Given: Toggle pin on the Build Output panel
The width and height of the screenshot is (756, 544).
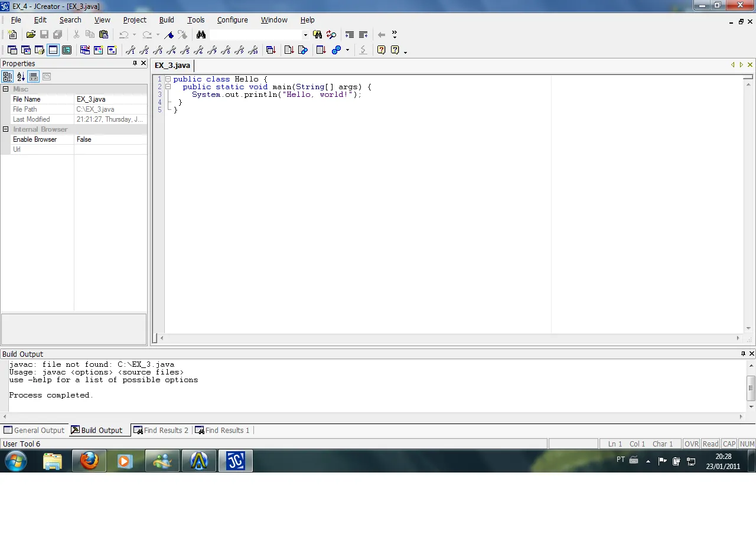Looking at the screenshot, I should (x=743, y=354).
